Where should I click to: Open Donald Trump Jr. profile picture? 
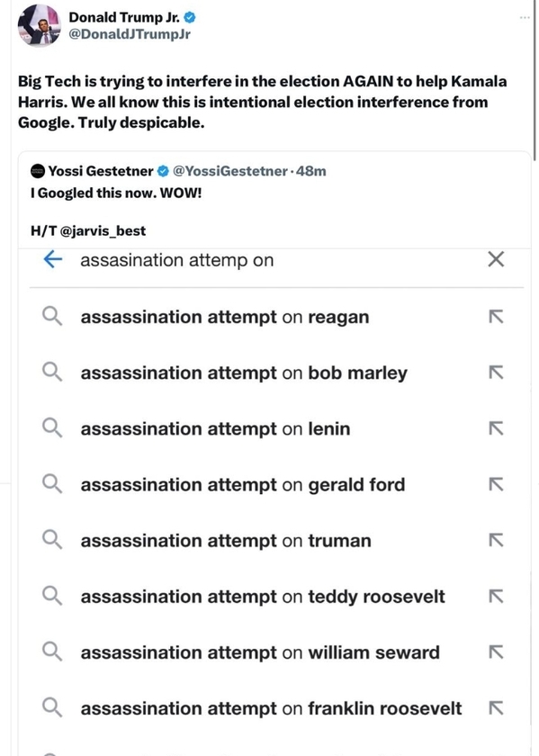tap(40, 25)
